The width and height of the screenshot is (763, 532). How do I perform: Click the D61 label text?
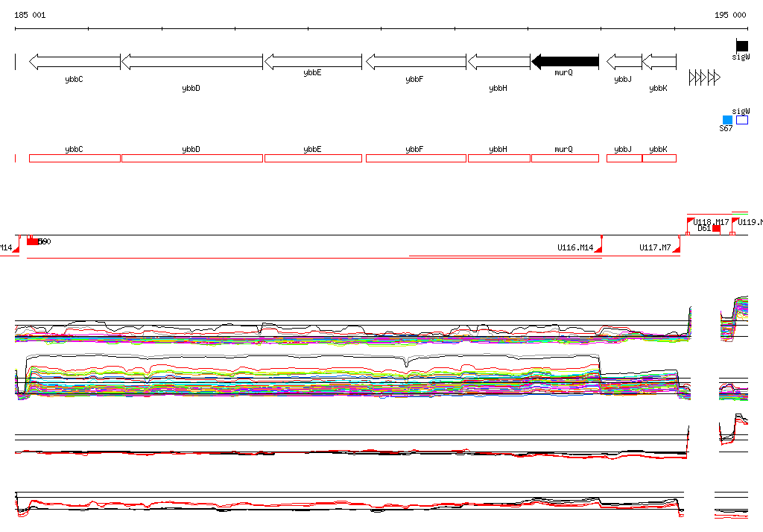pos(705,228)
